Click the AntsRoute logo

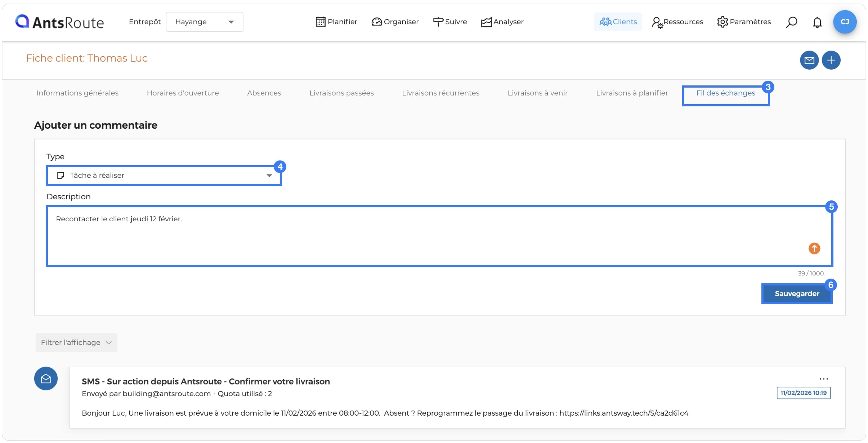[59, 22]
